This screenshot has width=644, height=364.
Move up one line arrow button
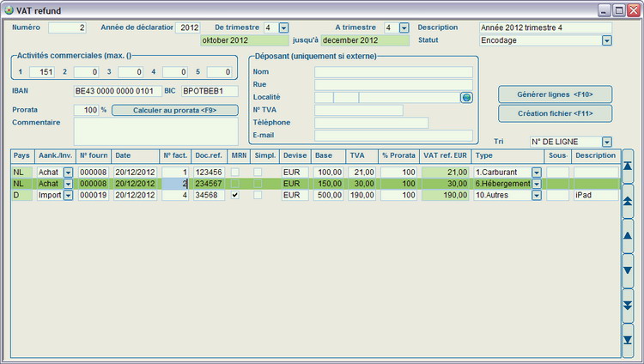[x=628, y=236]
